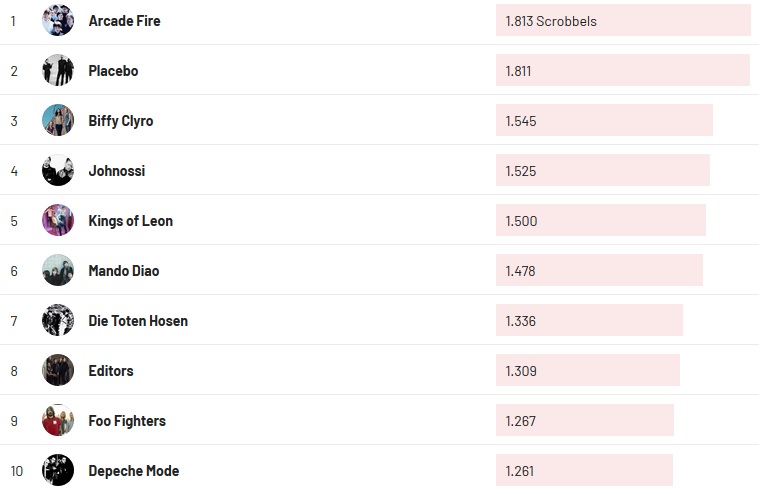Screen dimensions: 759x493
Task: Open Kings of Leon artist name
Action: 130,221
